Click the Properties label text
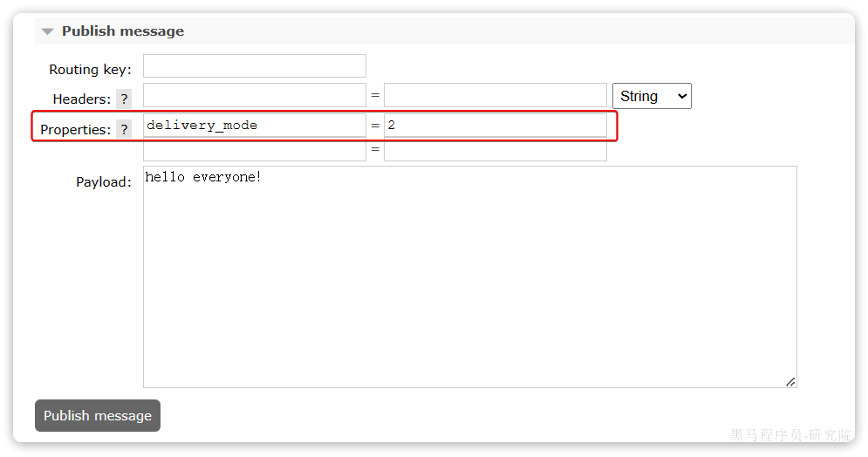The width and height of the screenshot is (868, 457). click(76, 129)
